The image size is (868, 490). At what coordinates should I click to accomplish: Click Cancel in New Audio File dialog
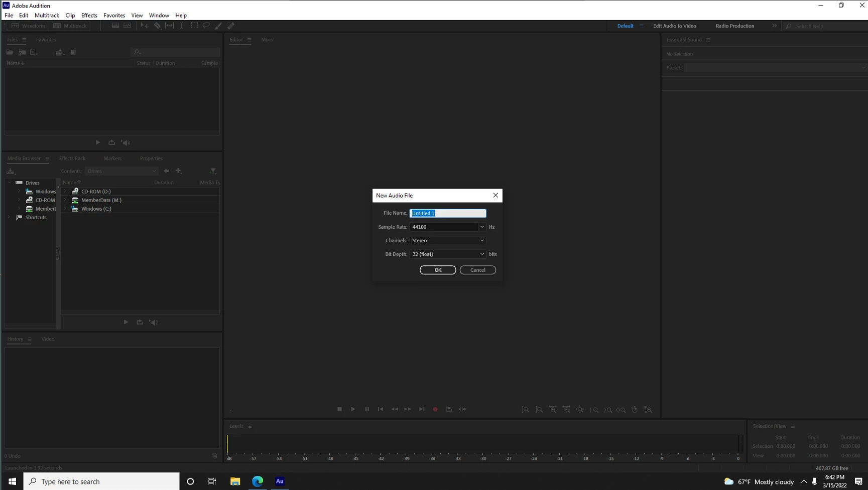pos(478,270)
